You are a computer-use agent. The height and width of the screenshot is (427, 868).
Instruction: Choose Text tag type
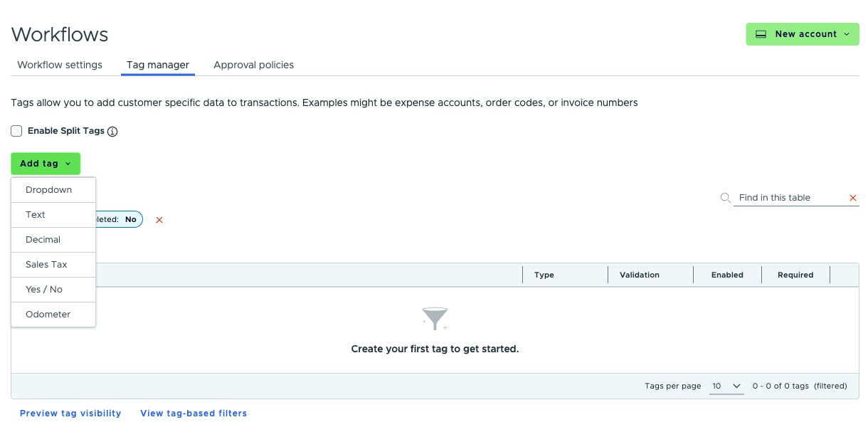[53, 215]
